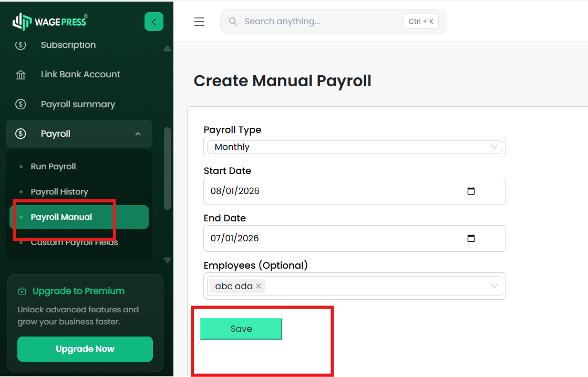Viewport: 588px width, 377px height.
Task: Click the Ctrl + K shortcut badge
Action: (421, 22)
